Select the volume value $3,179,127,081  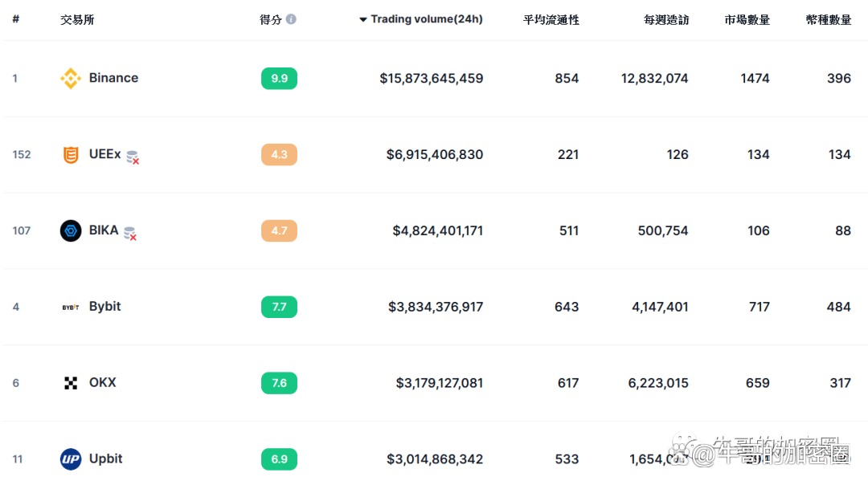440,383
